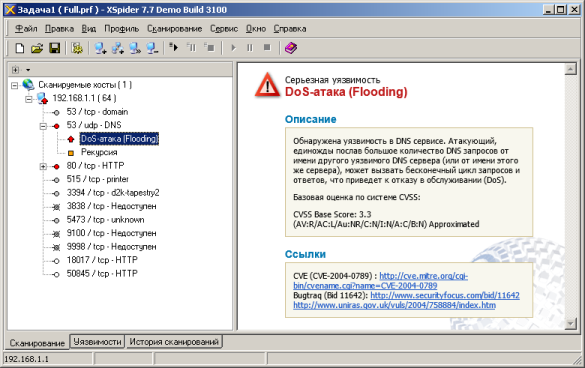Open profile settings gear icon

click(77, 48)
